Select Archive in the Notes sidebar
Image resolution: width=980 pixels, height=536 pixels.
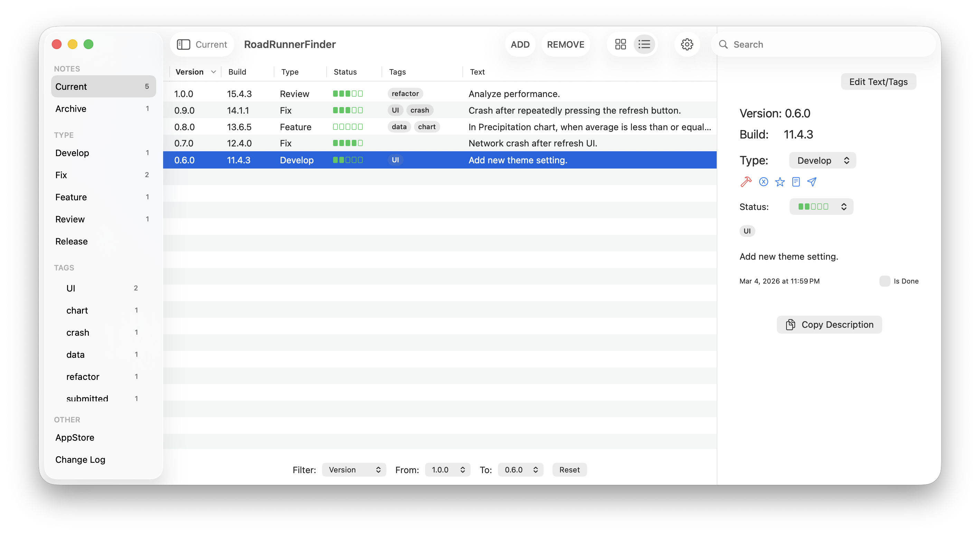click(71, 109)
